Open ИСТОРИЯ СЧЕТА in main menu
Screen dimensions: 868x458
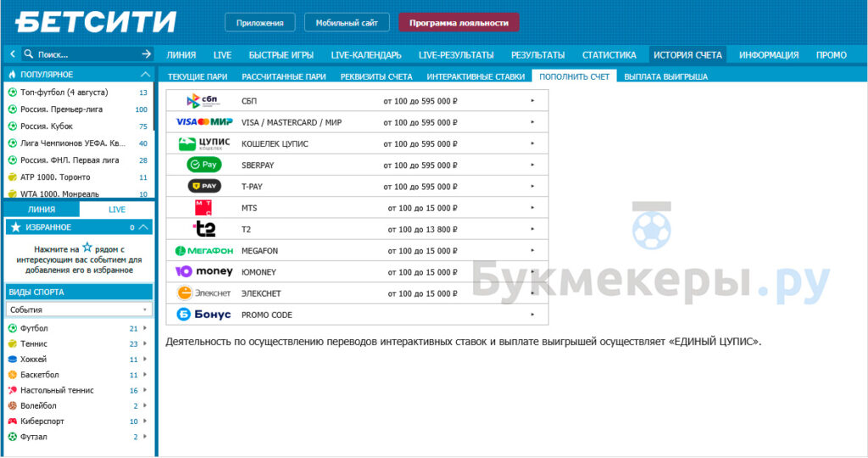point(687,55)
